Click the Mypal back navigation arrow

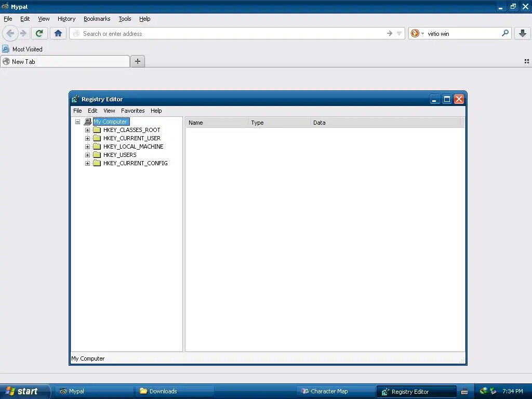click(10, 33)
